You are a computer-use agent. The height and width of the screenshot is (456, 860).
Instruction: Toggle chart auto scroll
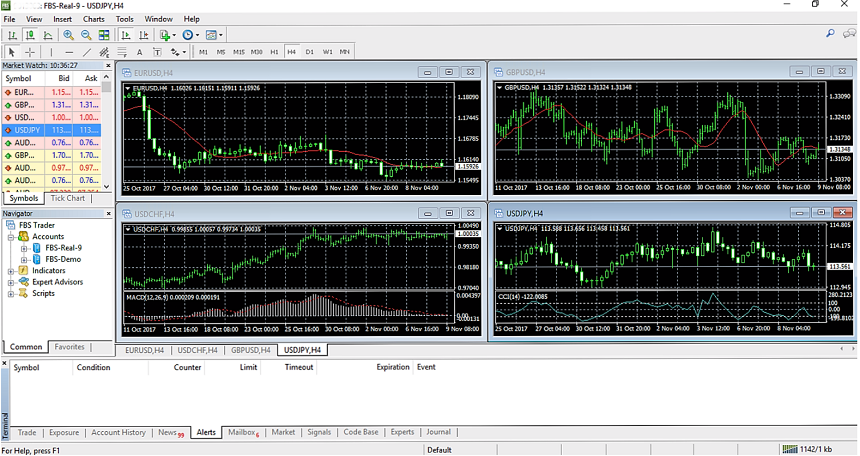pyautogui.click(x=126, y=35)
